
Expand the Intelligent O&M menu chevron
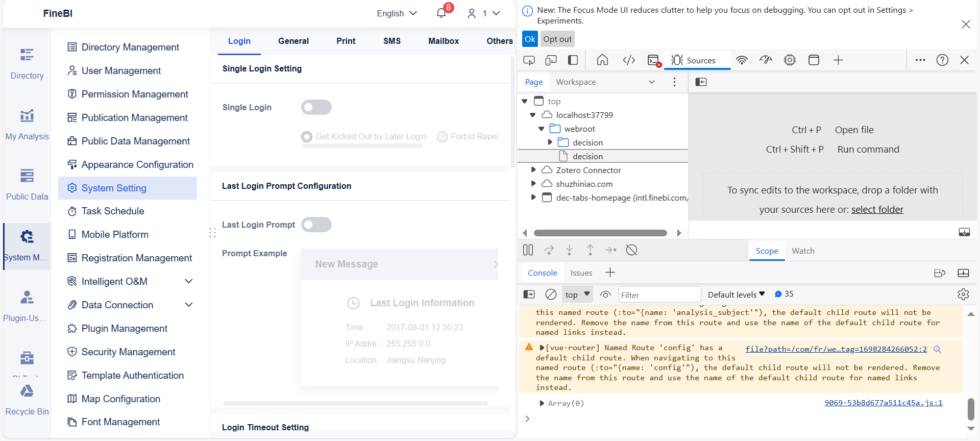coord(188,281)
